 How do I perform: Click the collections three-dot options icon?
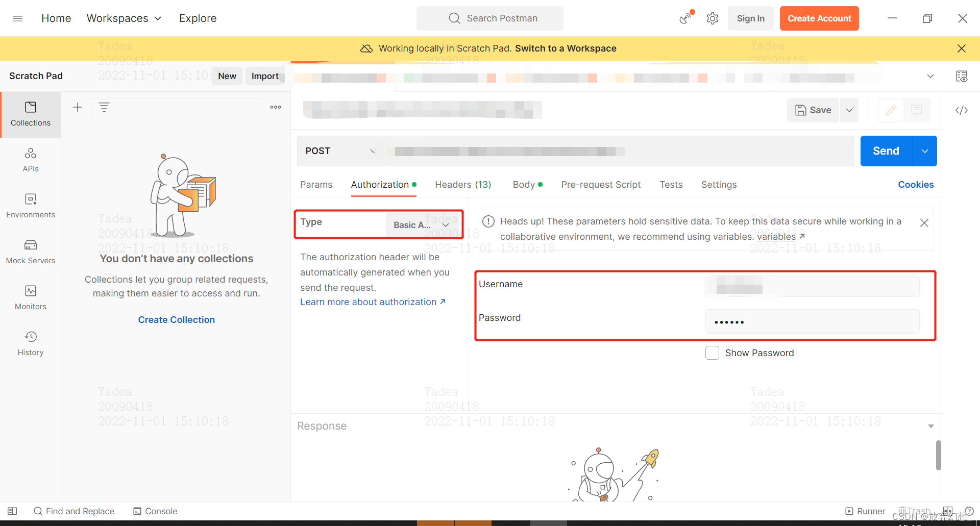coord(276,107)
